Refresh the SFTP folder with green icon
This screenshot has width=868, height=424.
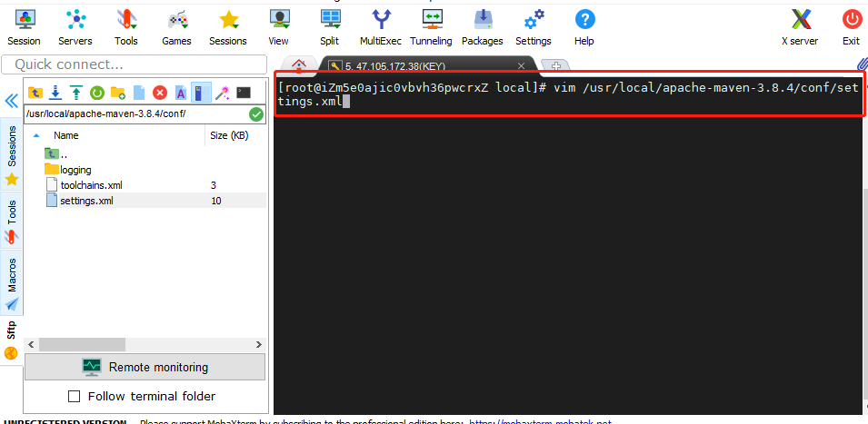97,93
